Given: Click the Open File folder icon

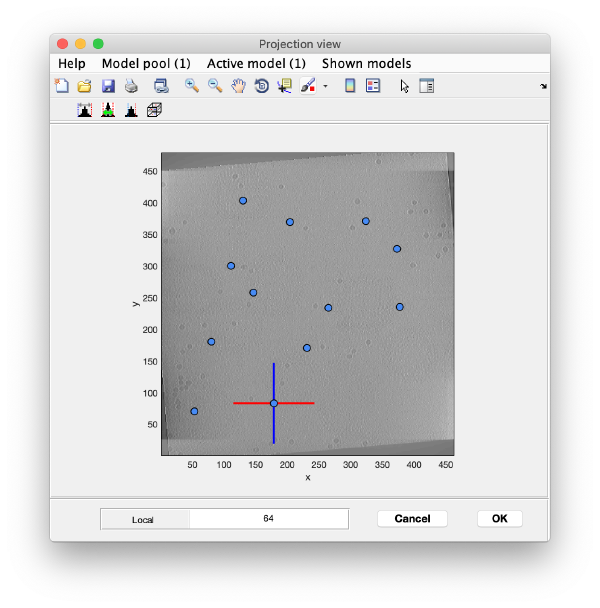Looking at the screenshot, I should (85, 86).
